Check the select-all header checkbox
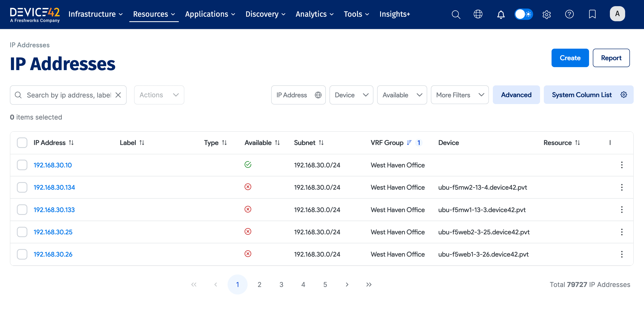 (22, 143)
